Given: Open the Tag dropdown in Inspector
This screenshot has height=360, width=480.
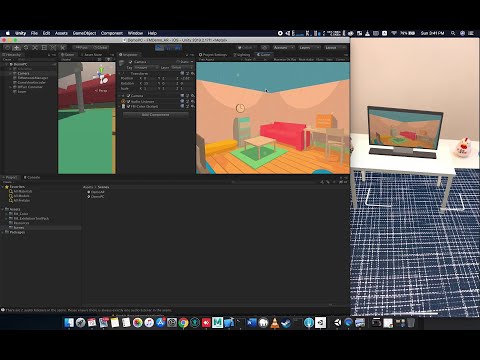Looking at the screenshot, I should [146, 67].
